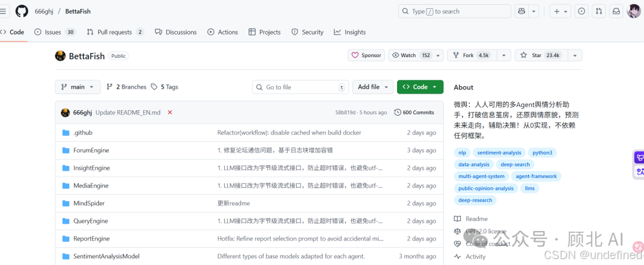
Task: Open the MindSpider folder
Action: click(89, 204)
